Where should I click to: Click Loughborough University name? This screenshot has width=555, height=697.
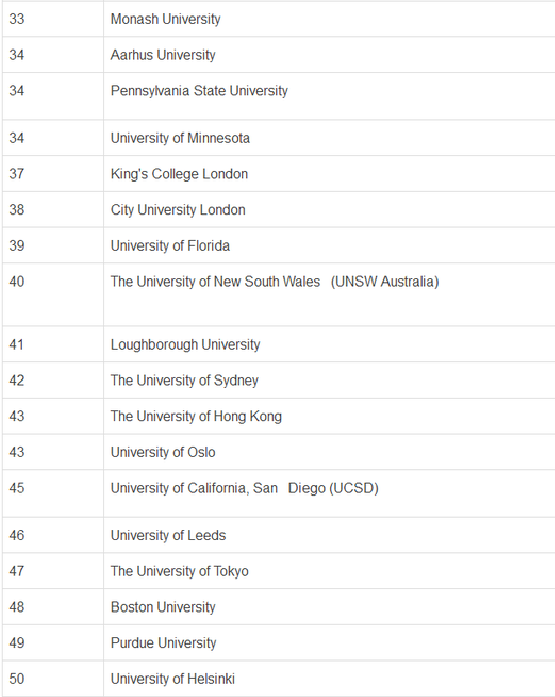click(x=185, y=344)
